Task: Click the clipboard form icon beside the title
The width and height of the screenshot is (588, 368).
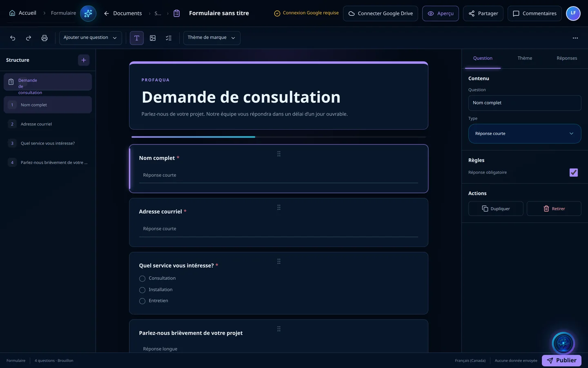Action: (x=177, y=13)
